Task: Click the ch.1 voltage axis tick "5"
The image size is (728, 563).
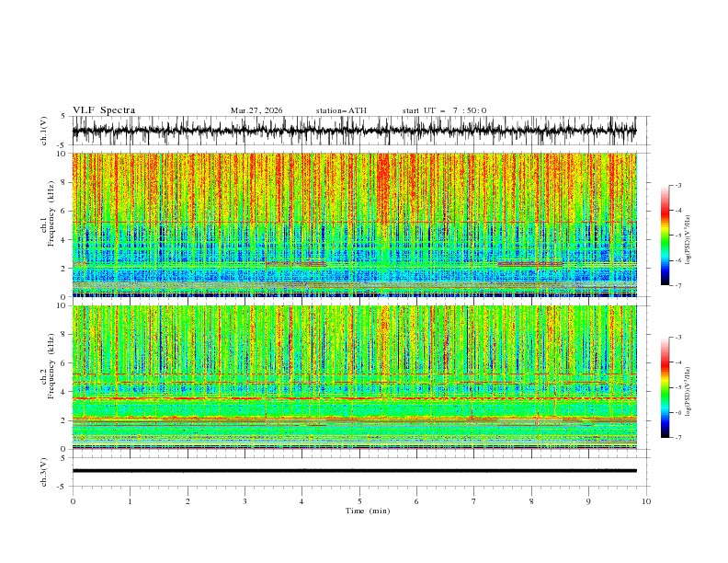Action: click(63, 117)
